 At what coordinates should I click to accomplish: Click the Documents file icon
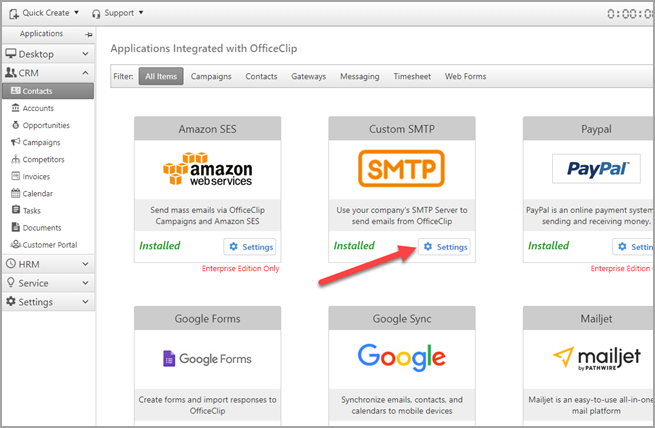tap(16, 227)
